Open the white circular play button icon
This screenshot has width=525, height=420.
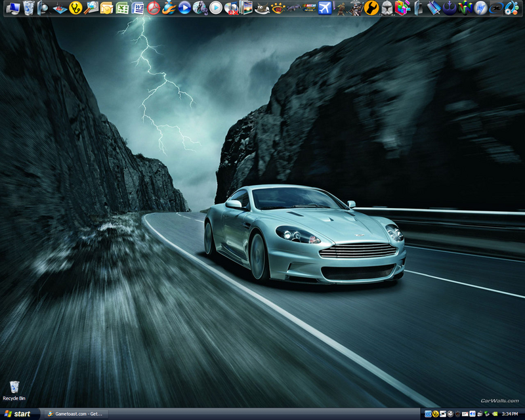coord(216,8)
